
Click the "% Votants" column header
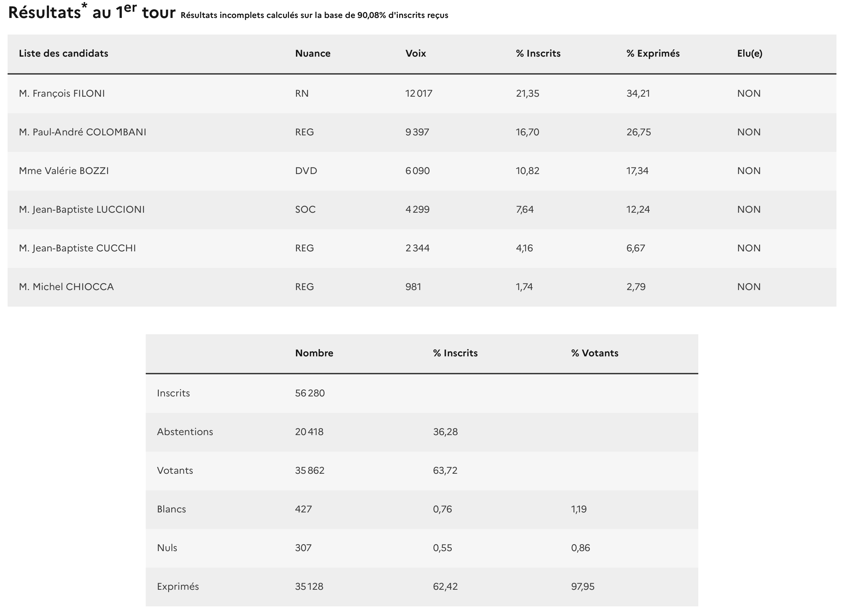(x=594, y=353)
